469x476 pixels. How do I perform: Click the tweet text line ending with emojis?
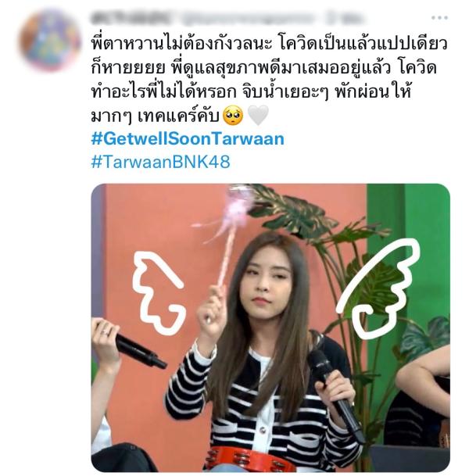click(180, 116)
